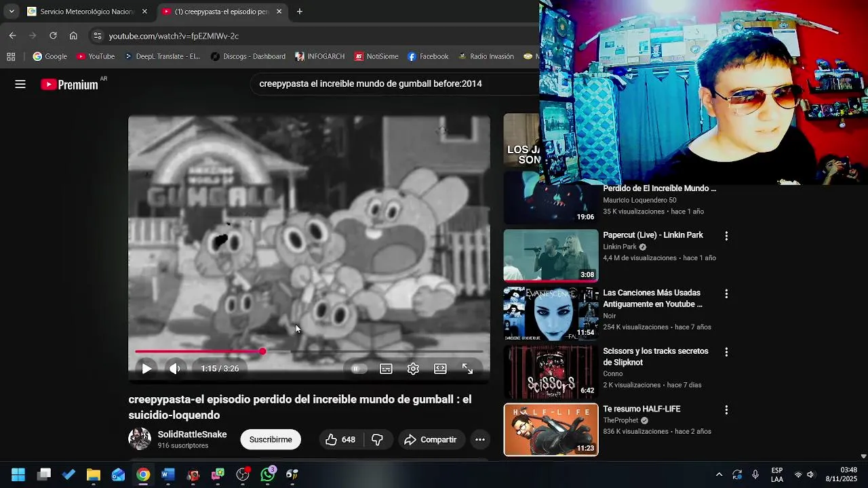Mute the video volume speaker icon
This screenshot has height=488, width=868.
(175, 369)
